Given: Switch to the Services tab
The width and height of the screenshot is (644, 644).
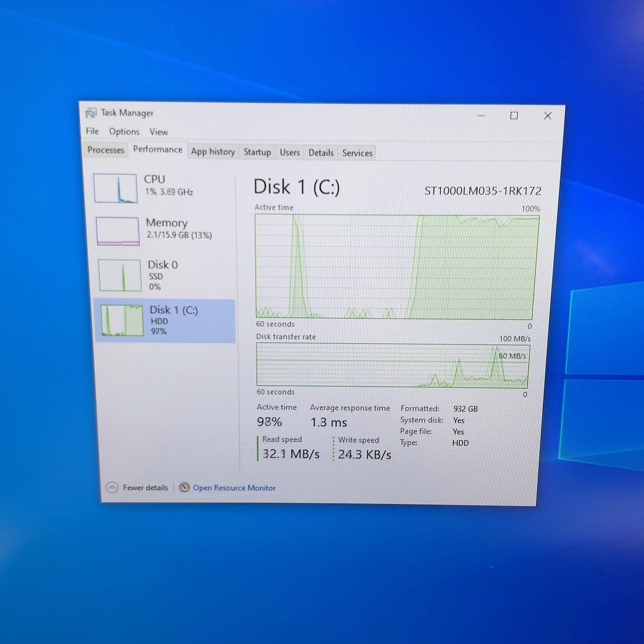Looking at the screenshot, I should tap(357, 153).
